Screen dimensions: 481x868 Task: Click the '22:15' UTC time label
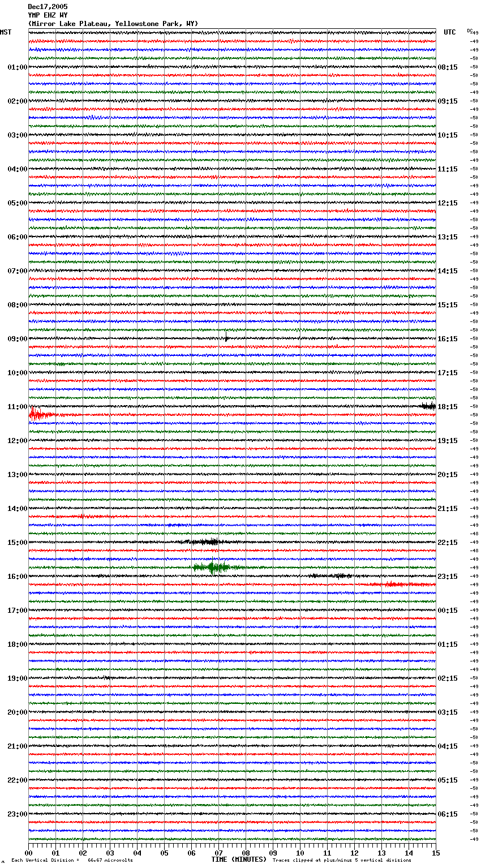(448, 543)
